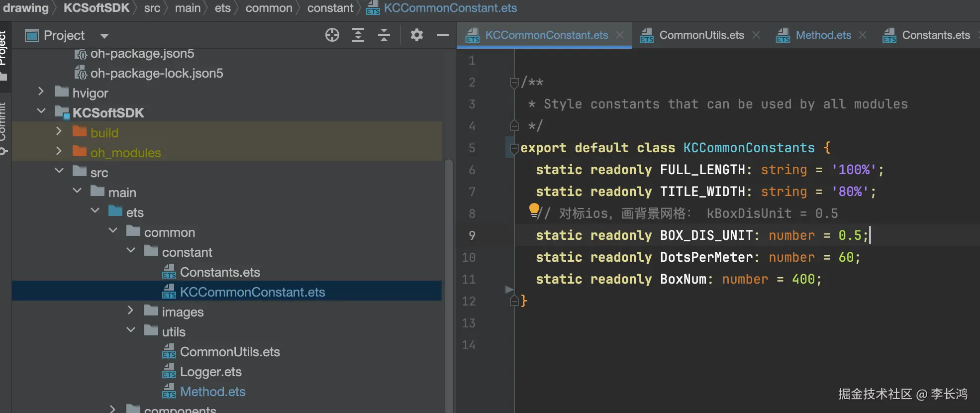The width and height of the screenshot is (980, 413).
Task: Click main in the breadcrumb path
Action: pyautogui.click(x=188, y=8)
